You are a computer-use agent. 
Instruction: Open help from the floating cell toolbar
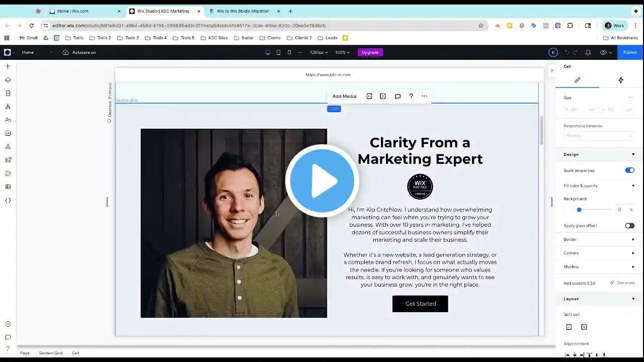[x=411, y=97]
